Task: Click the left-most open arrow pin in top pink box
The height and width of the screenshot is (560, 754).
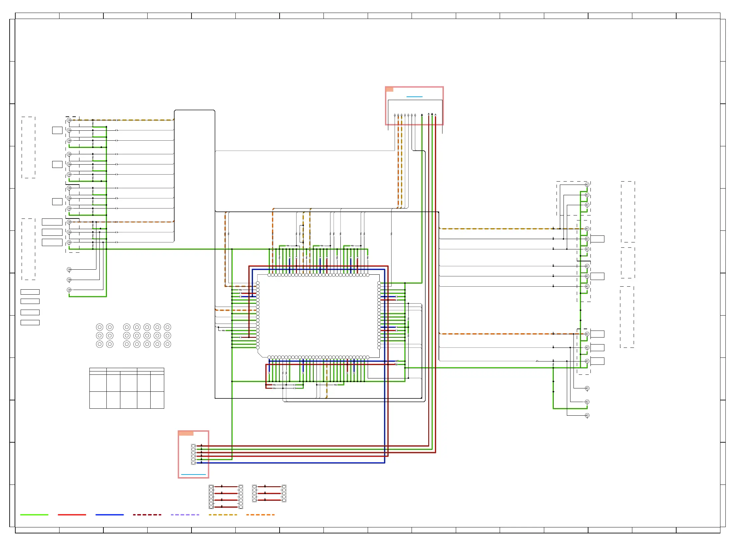Action: tap(395, 115)
